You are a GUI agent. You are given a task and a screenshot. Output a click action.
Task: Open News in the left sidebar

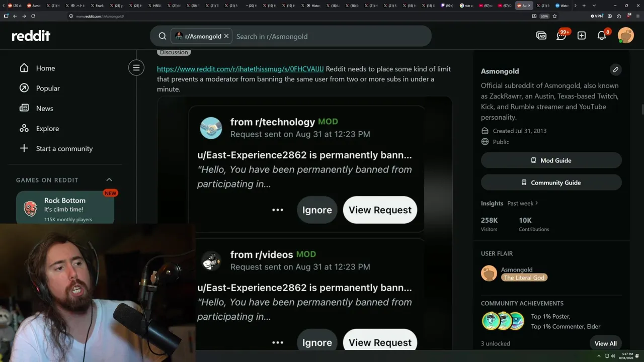[x=44, y=109]
